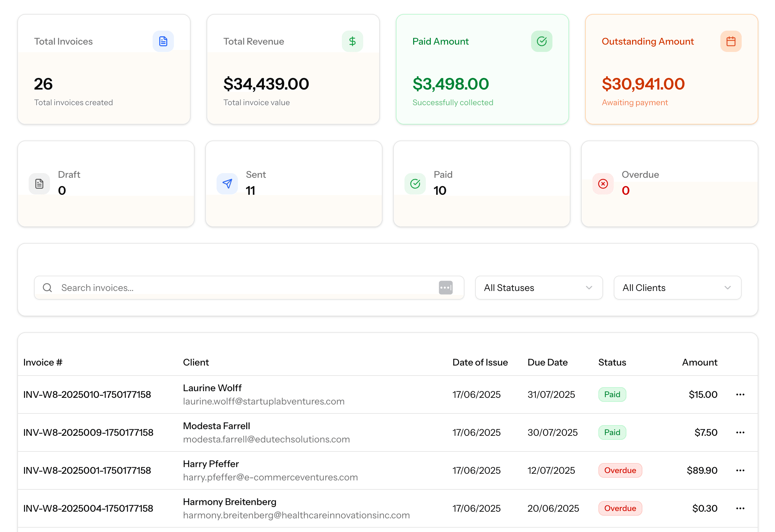The width and height of the screenshot is (775, 532).
Task: Open actions menu for Harmony Breitenberg's invoice
Action: [740, 508]
